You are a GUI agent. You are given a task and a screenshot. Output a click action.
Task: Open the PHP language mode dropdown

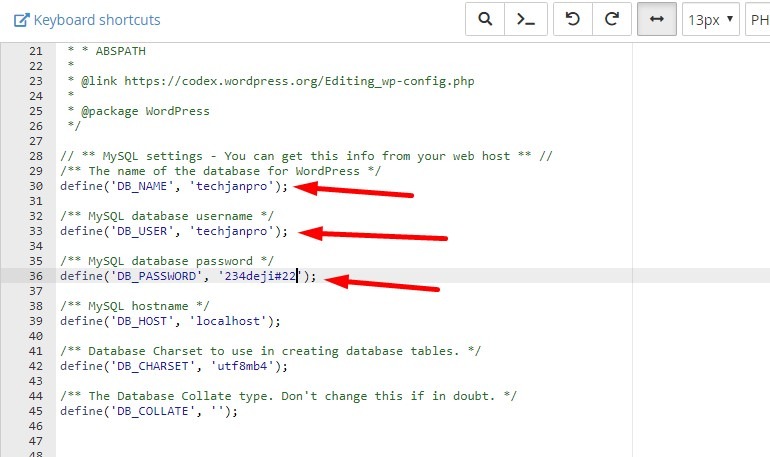[757, 20]
